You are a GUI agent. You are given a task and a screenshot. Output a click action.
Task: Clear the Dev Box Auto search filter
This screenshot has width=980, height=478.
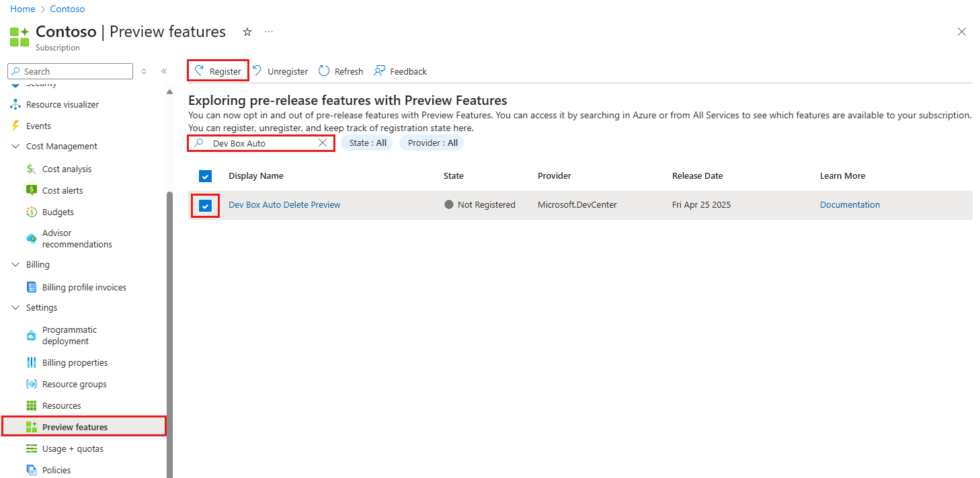pos(323,143)
